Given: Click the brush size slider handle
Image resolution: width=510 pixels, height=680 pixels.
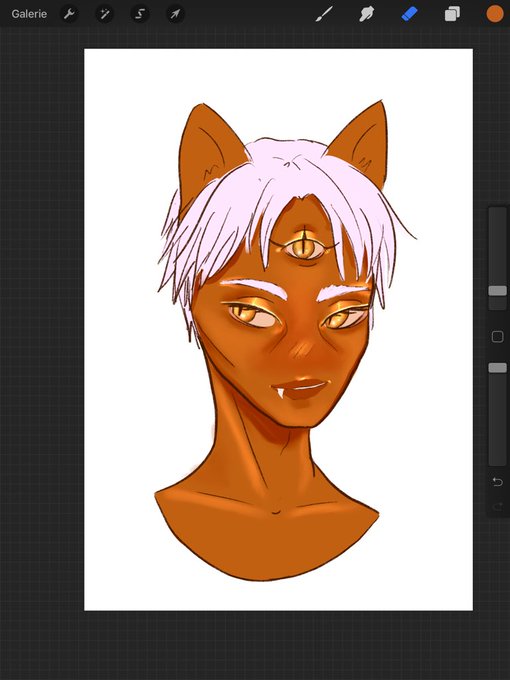Looking at the screenshot, I should point(497,291).
